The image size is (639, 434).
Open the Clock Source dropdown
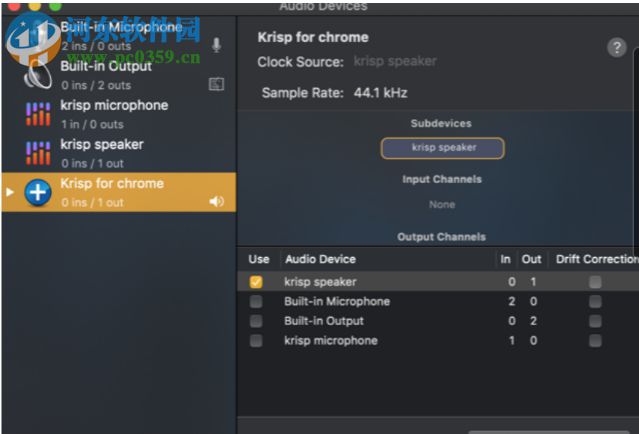click(x=395, y=61)
